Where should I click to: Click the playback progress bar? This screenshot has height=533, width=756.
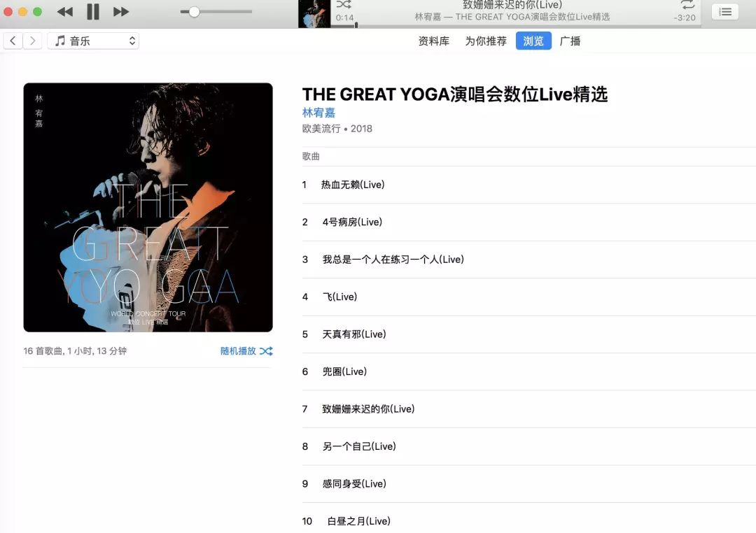516,26
